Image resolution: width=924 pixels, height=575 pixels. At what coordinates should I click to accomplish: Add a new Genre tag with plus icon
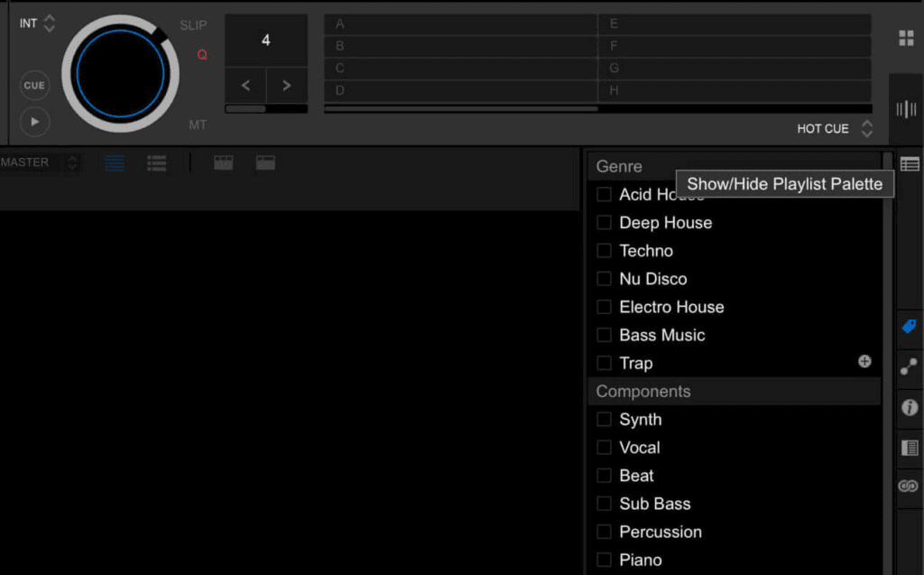[864, 361]
